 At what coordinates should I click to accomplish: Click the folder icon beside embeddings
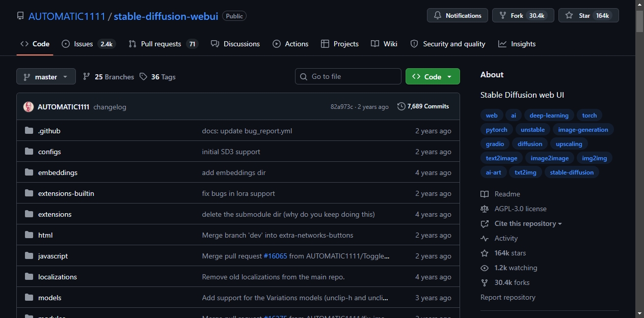tap(29, 172)
